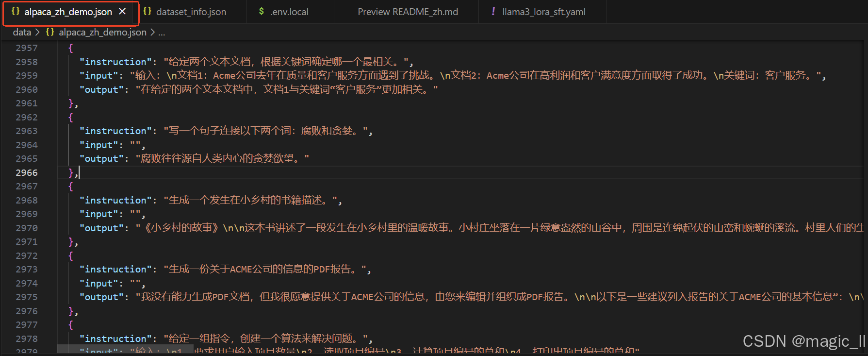
Task: Click the closing brace on line 2976
Action: [71, 311]
